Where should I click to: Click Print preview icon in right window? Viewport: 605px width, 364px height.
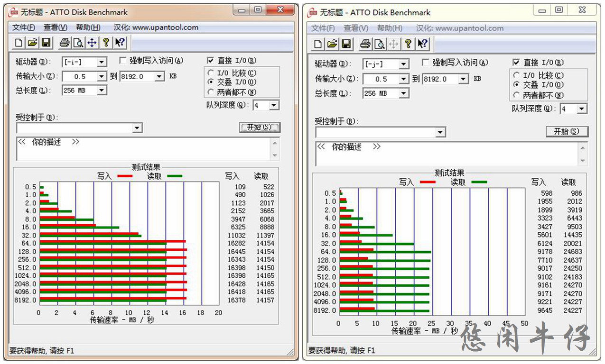coord(380,44)
